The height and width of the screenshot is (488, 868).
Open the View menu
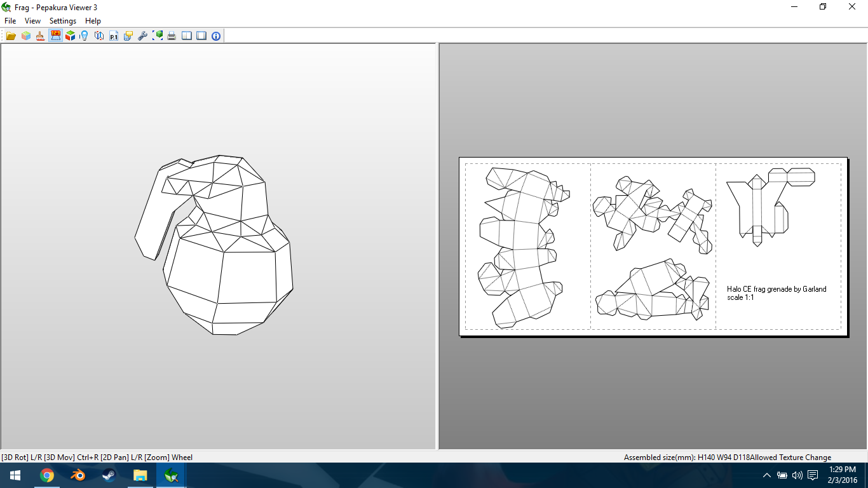tap(32, 21)
